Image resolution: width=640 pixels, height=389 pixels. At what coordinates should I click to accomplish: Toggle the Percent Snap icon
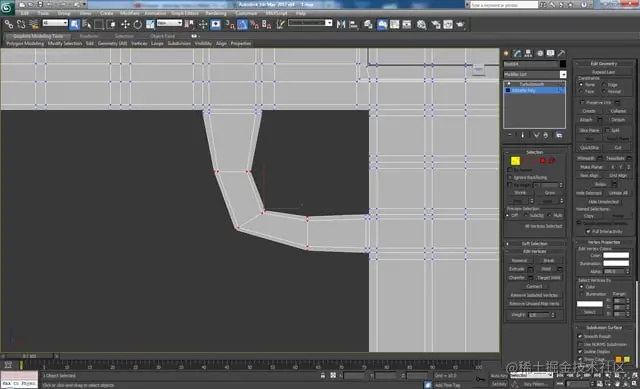[x=254, y=24]
